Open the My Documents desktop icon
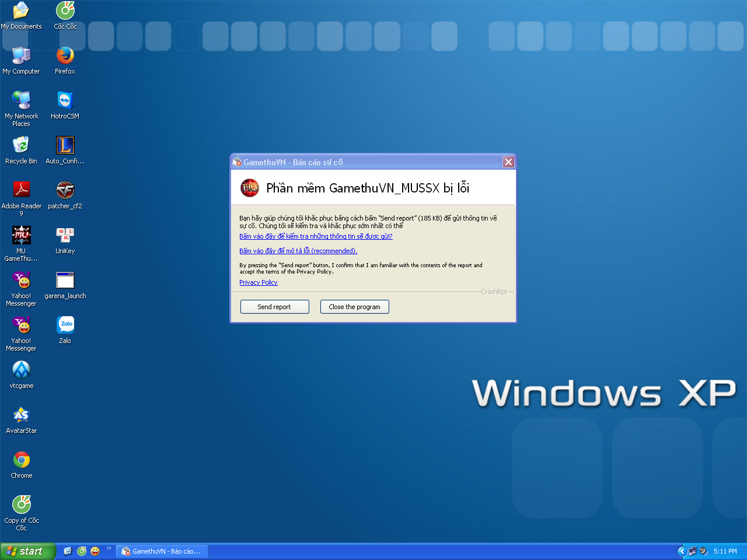 [21, 15]
